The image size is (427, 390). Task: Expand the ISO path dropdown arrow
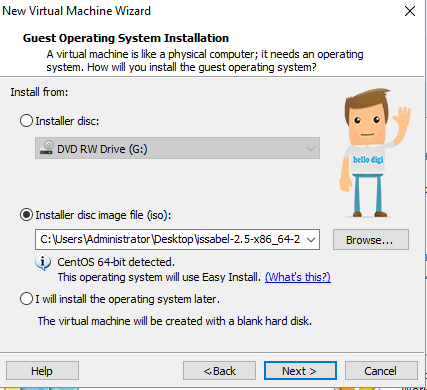tap(311, 240)
